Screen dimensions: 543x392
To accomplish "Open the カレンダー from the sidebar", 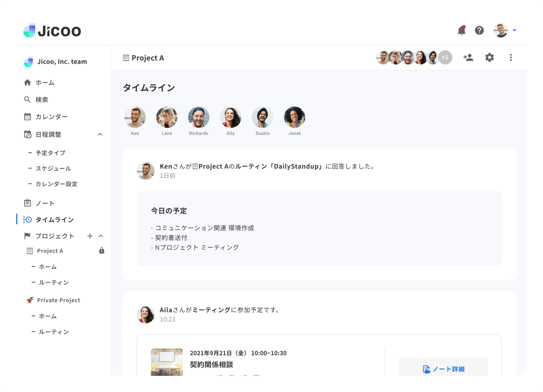I will (52, 117).
